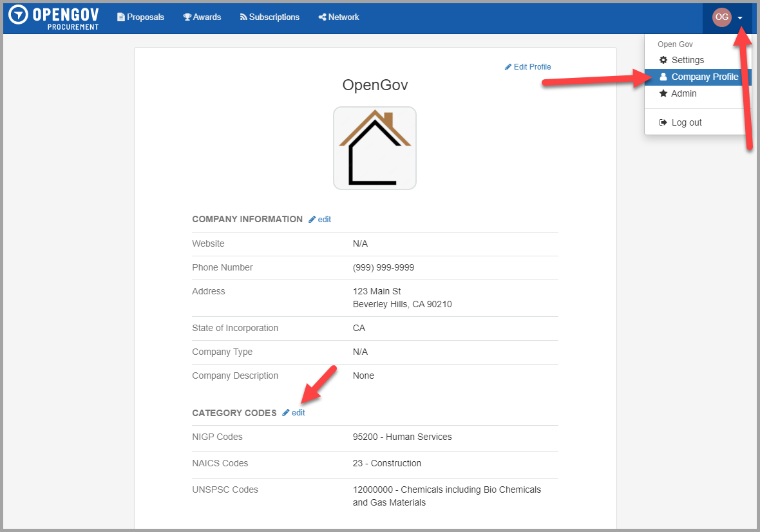Open the OG account dropdown arrow
Viewport: 760px width, 532px height.
tap(739, 17)
